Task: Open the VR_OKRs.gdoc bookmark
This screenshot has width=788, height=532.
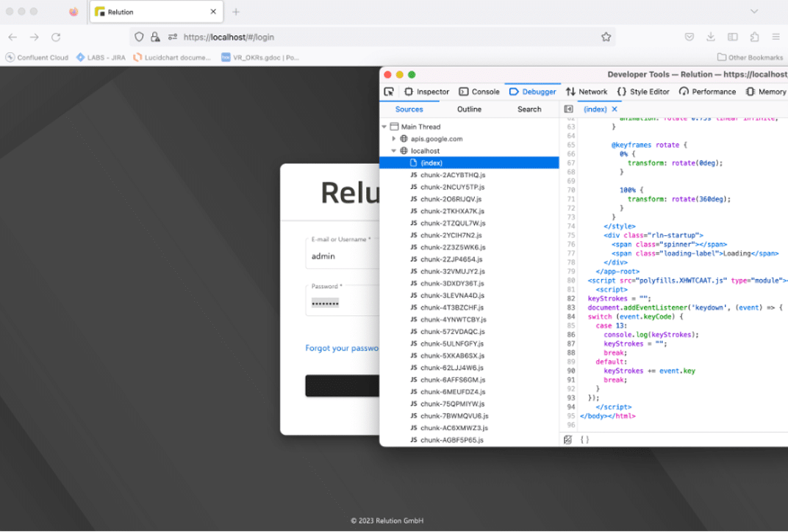Action: pos(260,57)
